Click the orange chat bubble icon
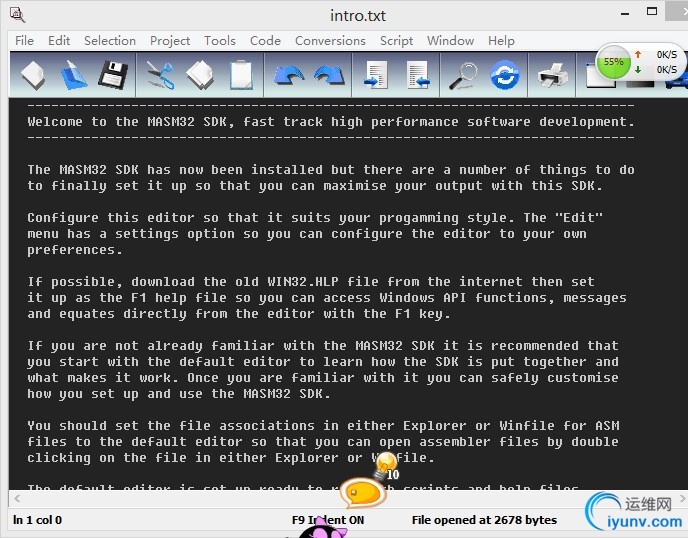688x538 pixels. coord(362,493)
